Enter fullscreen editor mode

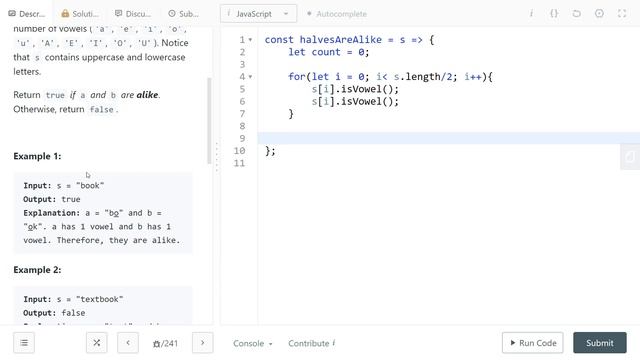pyautogui.click(x=622, y=13)
